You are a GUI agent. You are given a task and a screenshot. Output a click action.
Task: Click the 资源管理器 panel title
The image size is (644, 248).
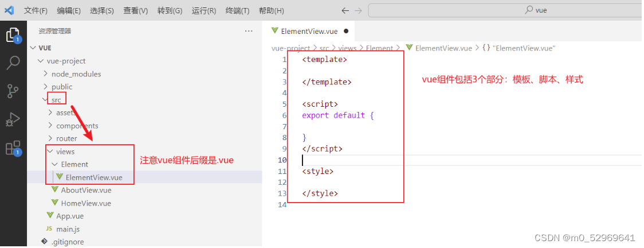(x=55, y=31)
